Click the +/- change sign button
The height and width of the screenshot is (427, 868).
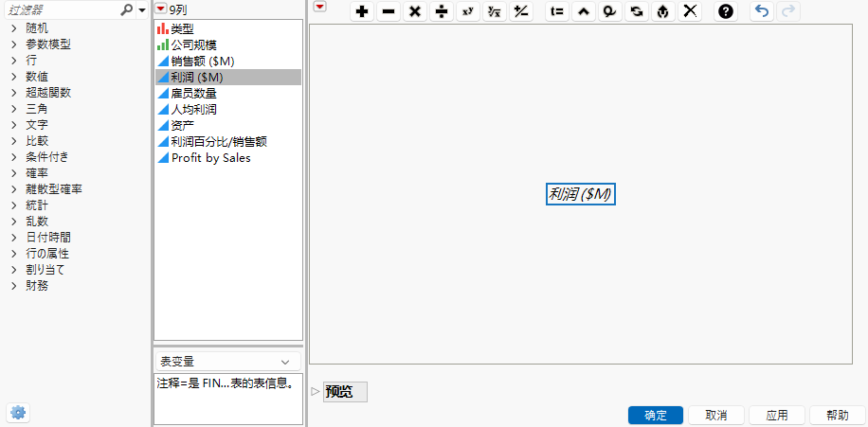(x=521, y=11)
